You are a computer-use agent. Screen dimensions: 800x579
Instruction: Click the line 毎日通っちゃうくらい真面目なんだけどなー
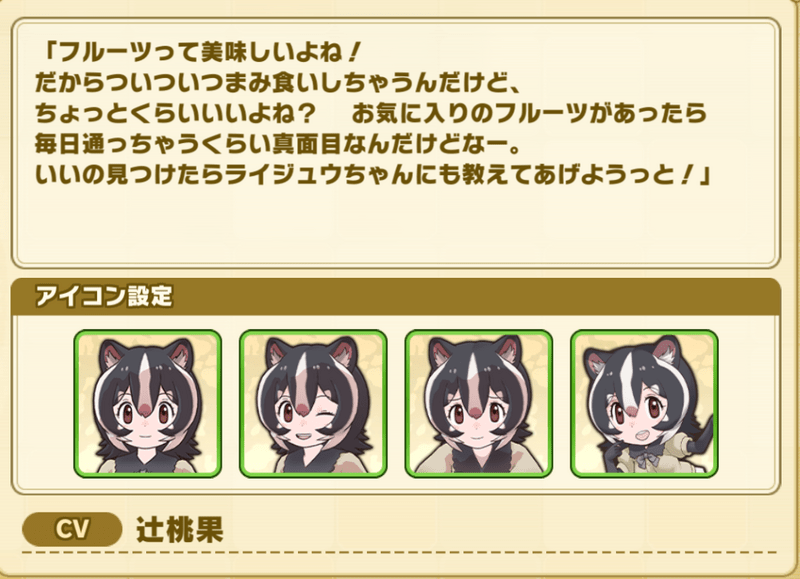(278, 145)
